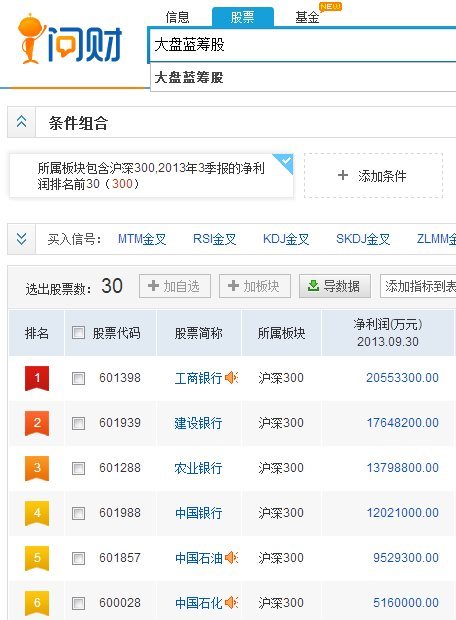Image resolution: width=456 pixels, height=620 pixels.
Task: Click net profit value 20553300.00
Action: (402, 378)
